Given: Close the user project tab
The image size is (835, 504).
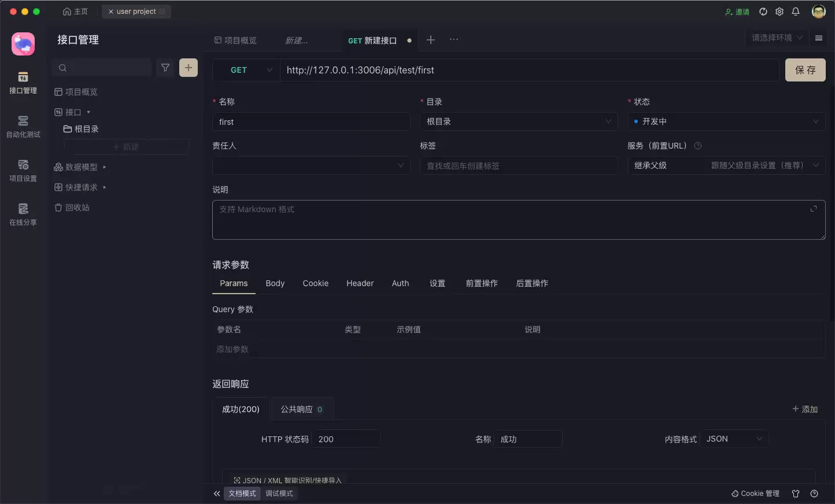Looking at the screenshot, I should click(x=110, y=12).
